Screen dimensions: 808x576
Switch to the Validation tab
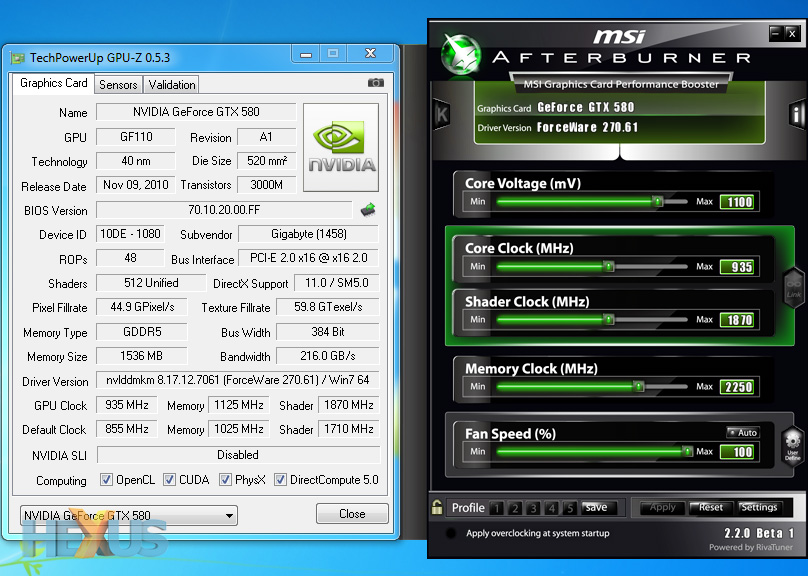point(172,84)
